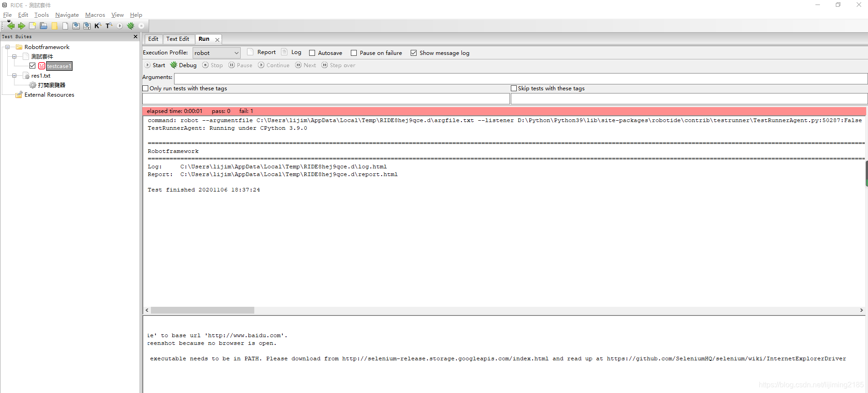This screenshot has width=868, height=393.
Task: Open the File menu
Action: click(x=7, y=15)
